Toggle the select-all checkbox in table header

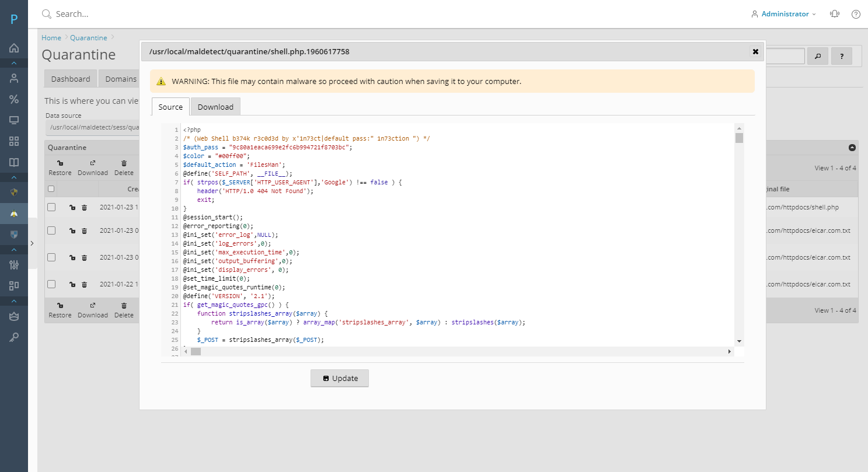coord(51,188)
